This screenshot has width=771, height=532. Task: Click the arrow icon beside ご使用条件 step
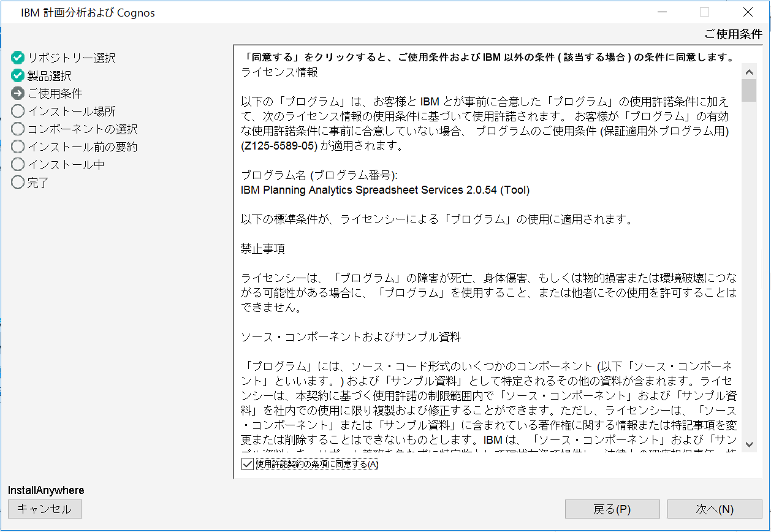pyautogui.click(x=18, y=94)
